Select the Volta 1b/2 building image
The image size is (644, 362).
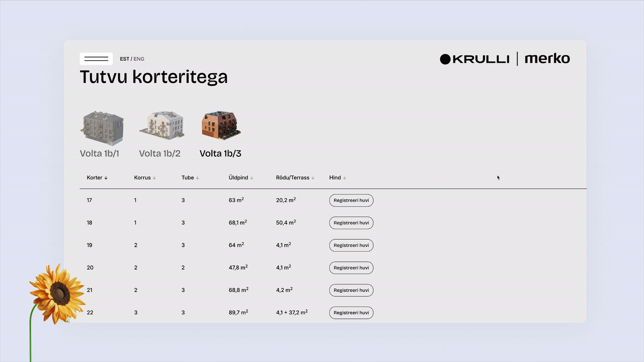(162, 125)
